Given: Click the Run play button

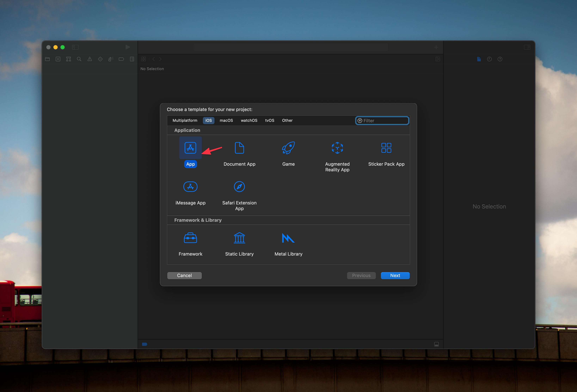Looking at the screenshot, I should click(x=128, y=47).
